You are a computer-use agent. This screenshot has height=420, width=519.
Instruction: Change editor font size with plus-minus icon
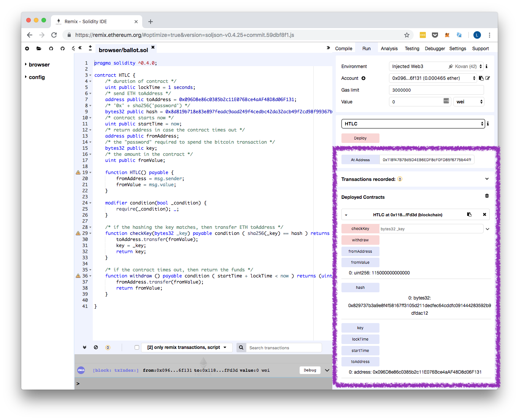coord(90,48)
